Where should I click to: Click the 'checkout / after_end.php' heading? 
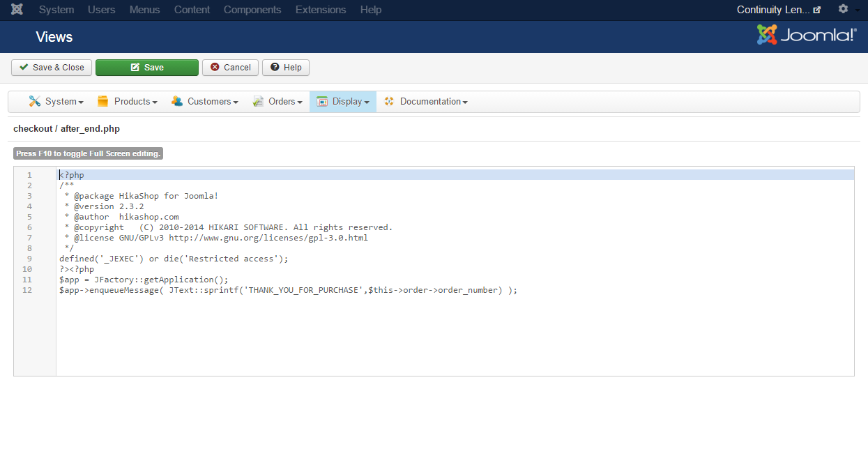(66, 128)
